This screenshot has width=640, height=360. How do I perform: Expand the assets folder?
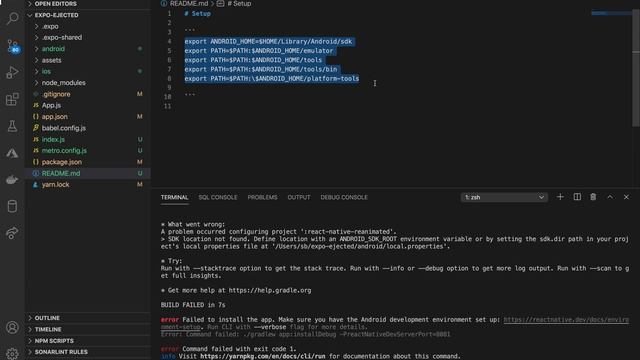(88, 60)
